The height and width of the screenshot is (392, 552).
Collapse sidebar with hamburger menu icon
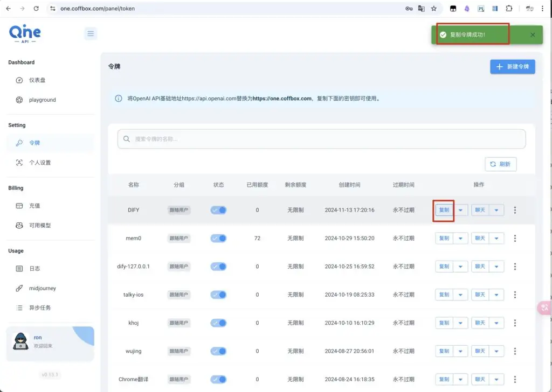91,34
